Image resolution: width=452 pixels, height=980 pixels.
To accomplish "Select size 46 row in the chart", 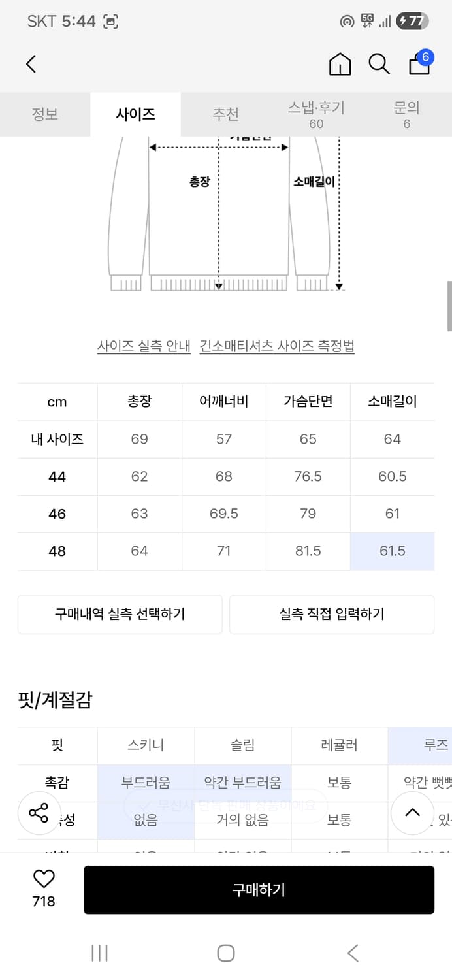I will click(x=56, y=514).
